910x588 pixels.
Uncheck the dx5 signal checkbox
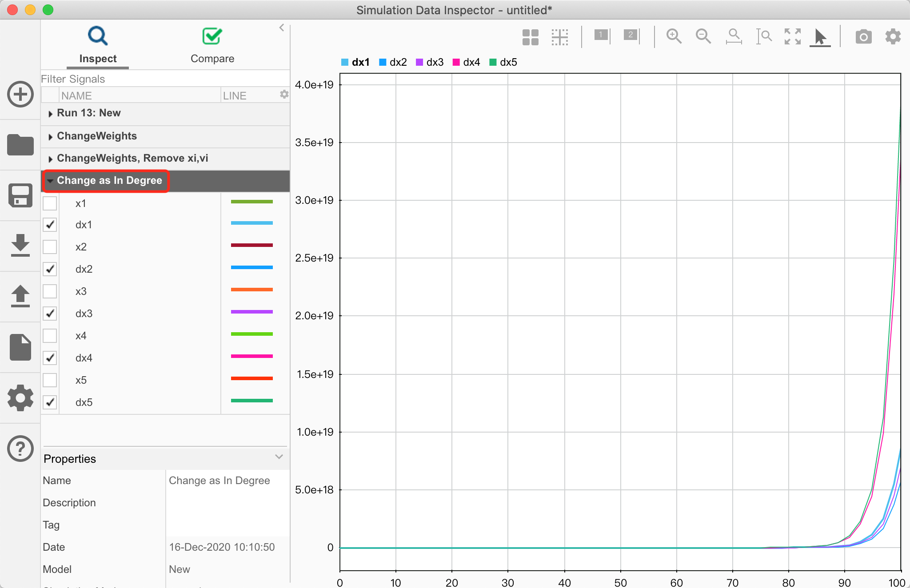coord(50,402)
